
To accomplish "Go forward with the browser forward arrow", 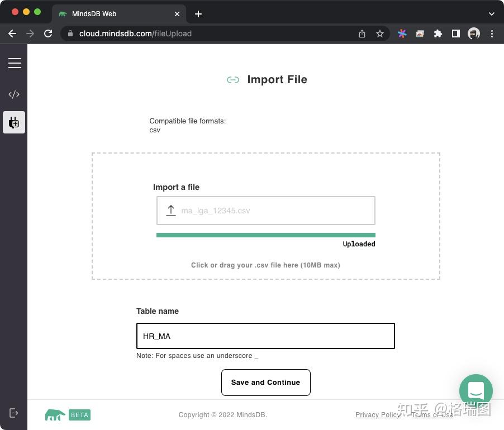I will [x=30, y=34].
